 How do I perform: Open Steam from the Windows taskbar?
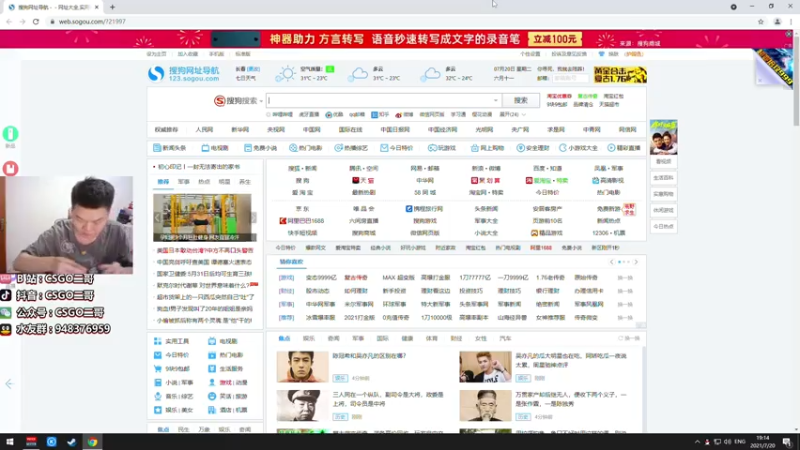(72, 442)
